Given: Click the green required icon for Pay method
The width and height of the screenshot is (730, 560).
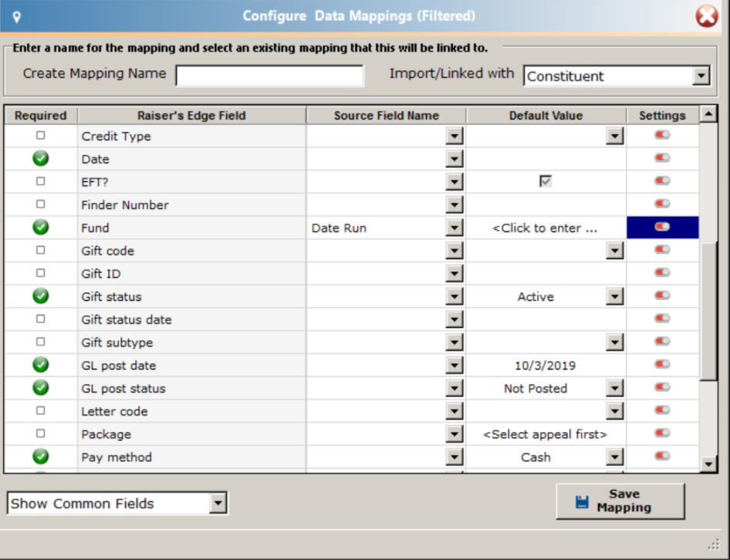Looking at the screenshot, I should (41, 457).
